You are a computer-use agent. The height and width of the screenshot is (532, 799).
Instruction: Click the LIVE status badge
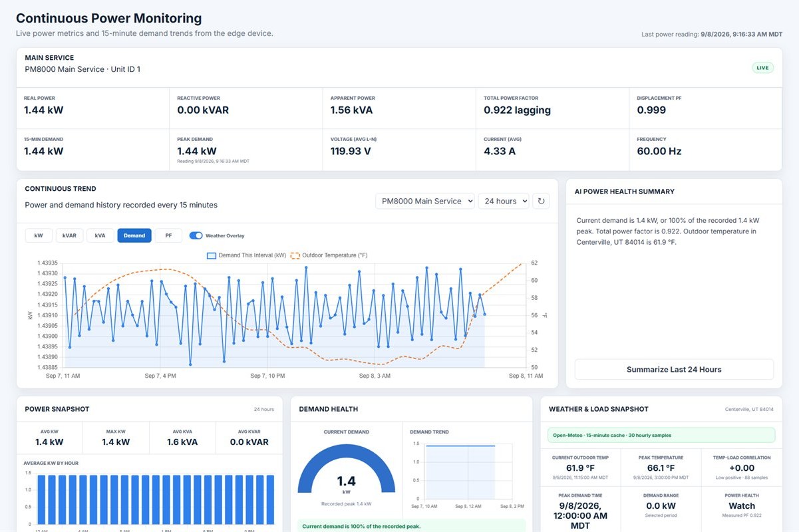pyautogui.click(x=762, y=68)
